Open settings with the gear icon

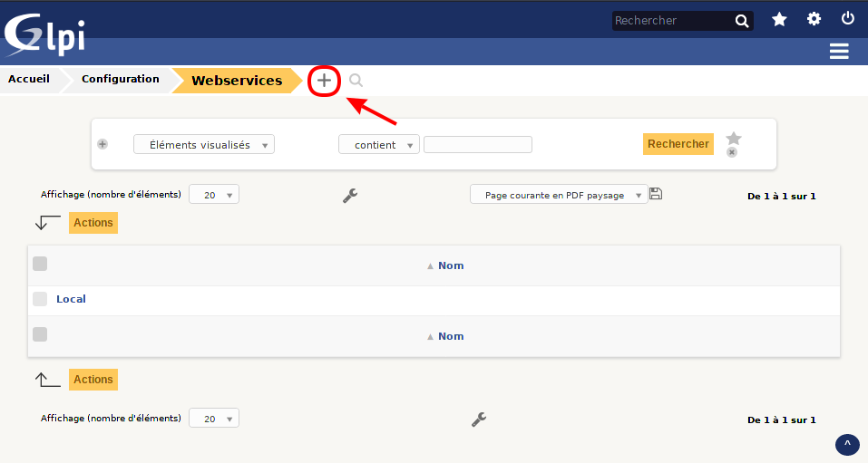[814, 19]
